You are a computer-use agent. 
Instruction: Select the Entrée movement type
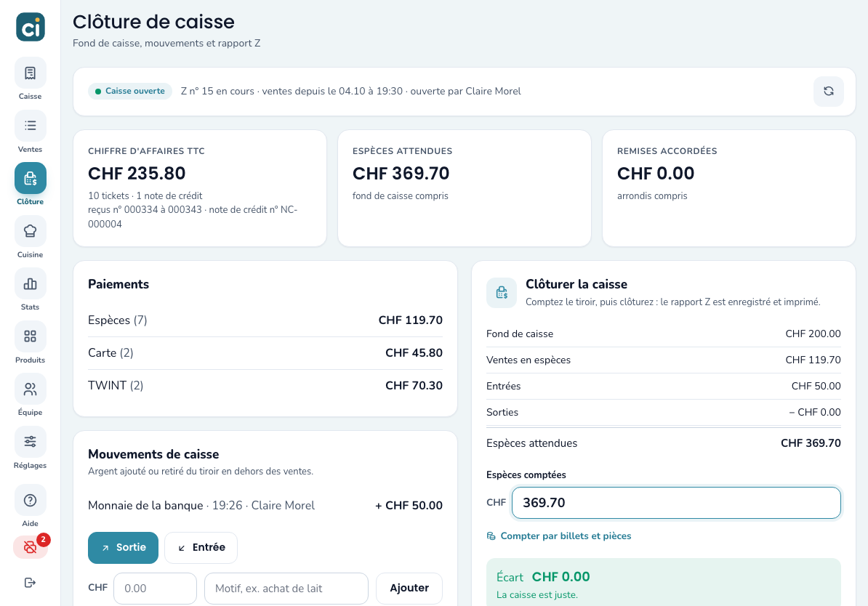(x=201, y=547)
